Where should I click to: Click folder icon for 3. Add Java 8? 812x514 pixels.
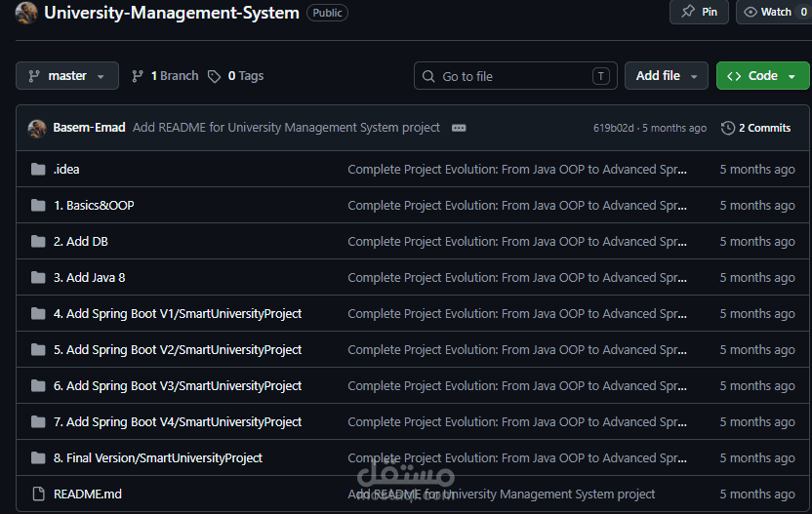pos(38,278)
